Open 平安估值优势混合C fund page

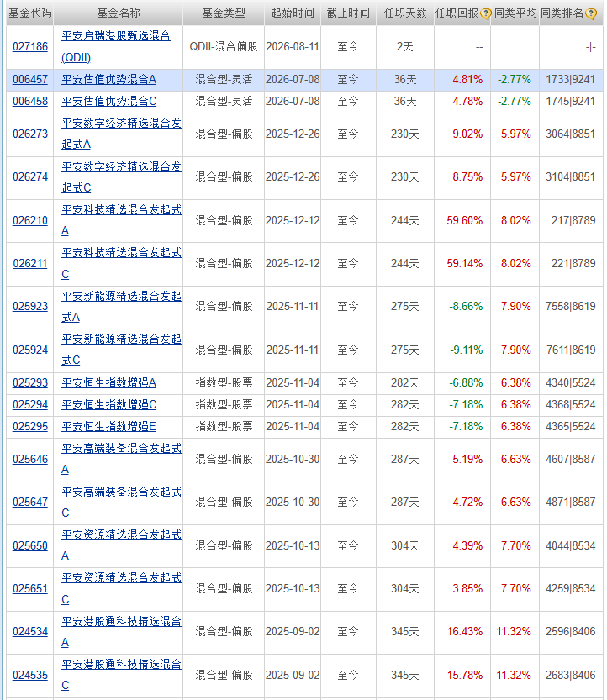tap(109, 102)
